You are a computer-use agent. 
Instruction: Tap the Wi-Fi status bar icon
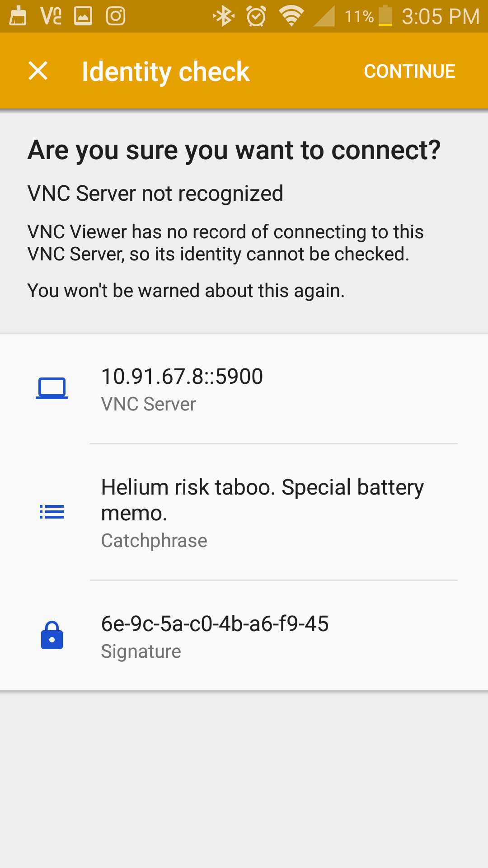[x=291, y=17]
